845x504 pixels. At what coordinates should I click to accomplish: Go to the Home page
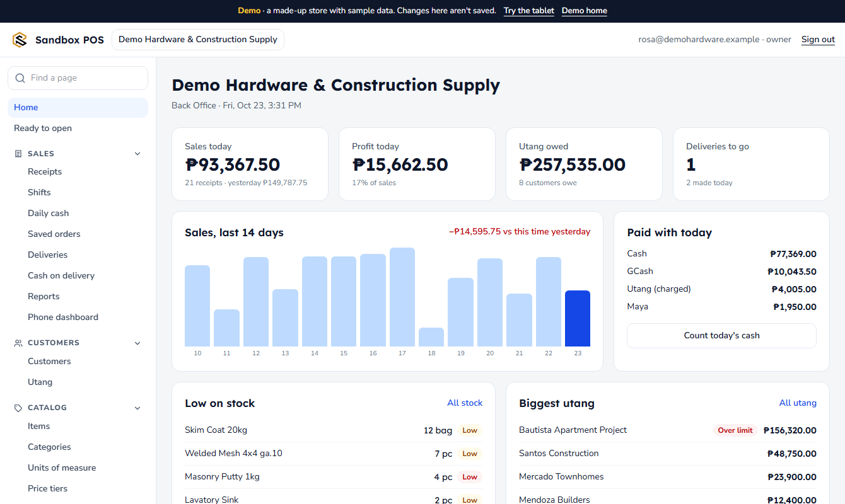click(x=78, y=108)
